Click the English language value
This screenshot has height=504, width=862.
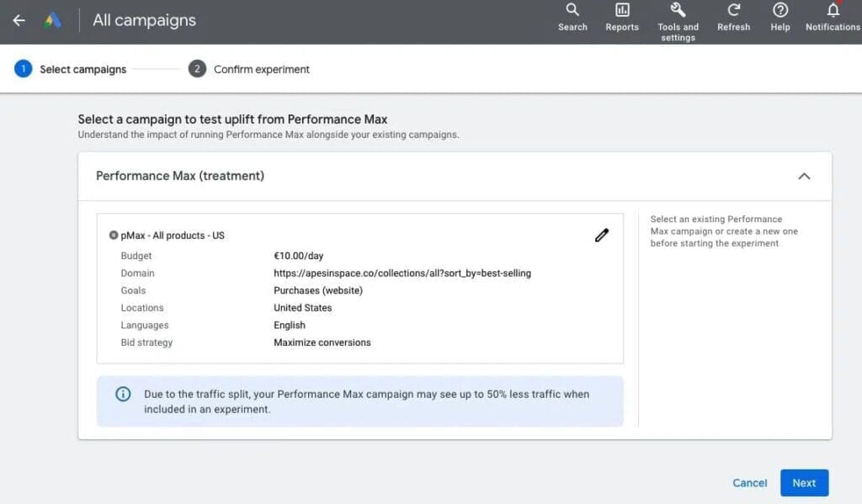click(x=290, y=325)
